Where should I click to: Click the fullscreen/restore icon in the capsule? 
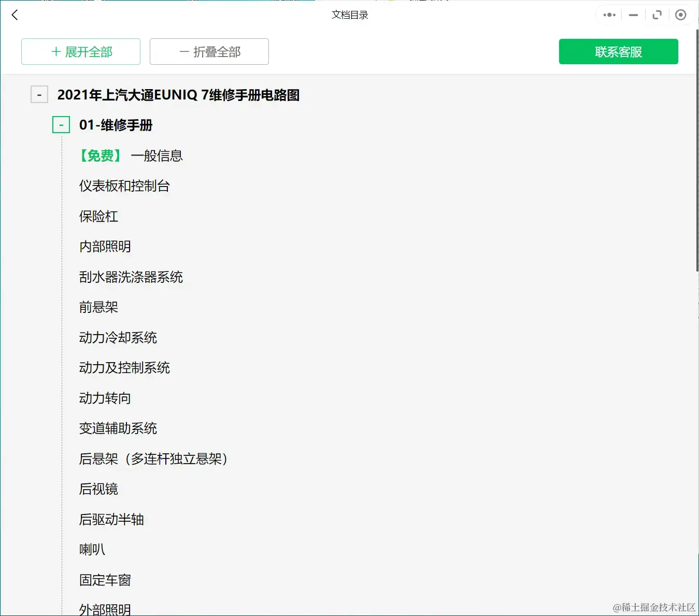coord(657,15)
